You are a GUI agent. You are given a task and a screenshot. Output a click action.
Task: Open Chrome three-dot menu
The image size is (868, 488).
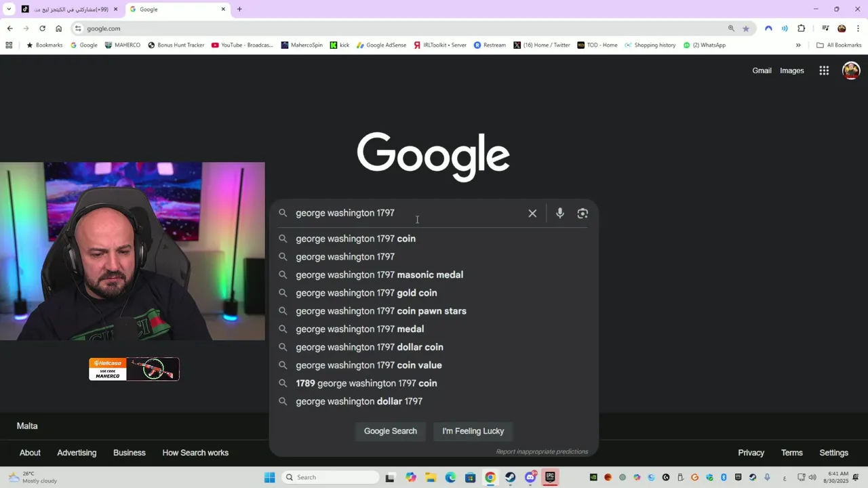pyautogui.click(x=858, y=28)
